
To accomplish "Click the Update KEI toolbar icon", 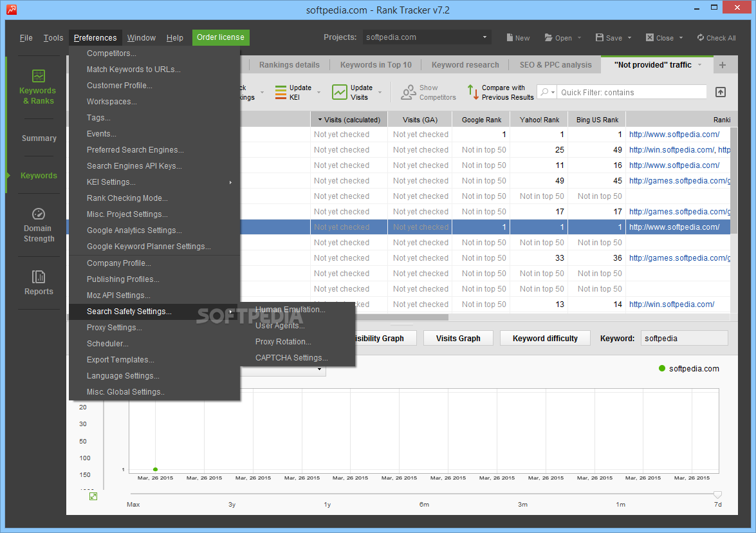I will (x=281, y=92).
